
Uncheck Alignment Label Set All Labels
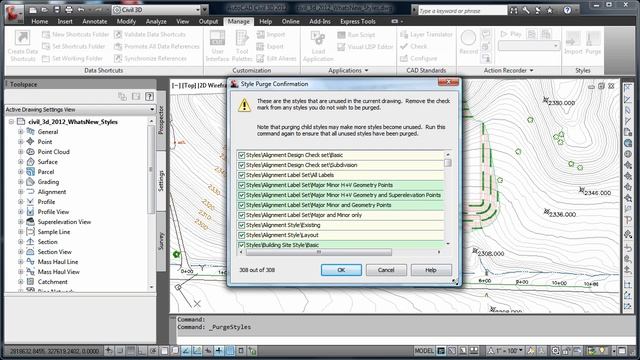tap(242, 175)
